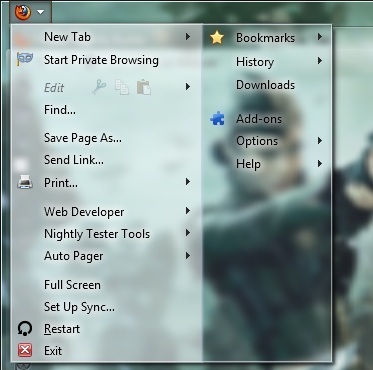Open the Options entry
Image resolution: width=373 pixels, height=370 pixels.
pyautogui.click(x=267, y=141)
